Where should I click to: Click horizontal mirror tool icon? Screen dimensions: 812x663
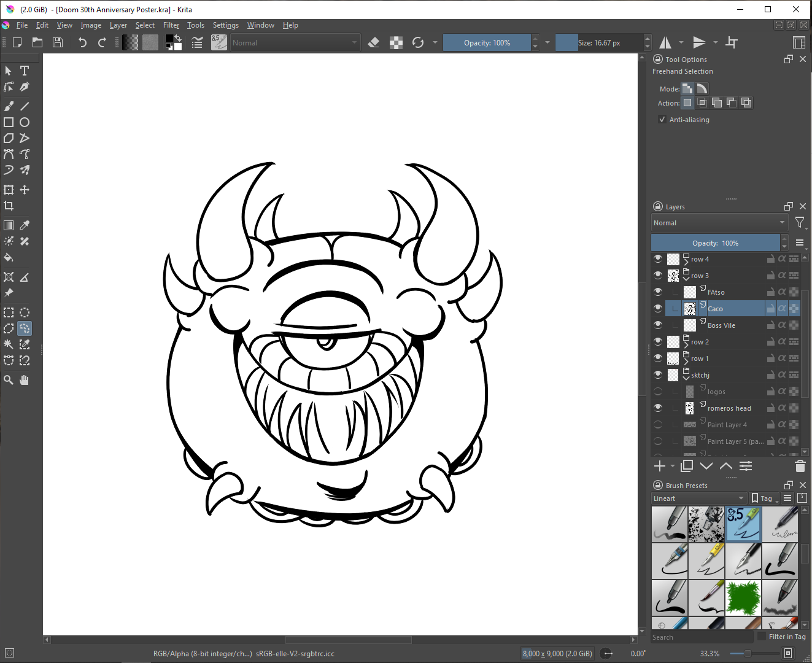665,42
